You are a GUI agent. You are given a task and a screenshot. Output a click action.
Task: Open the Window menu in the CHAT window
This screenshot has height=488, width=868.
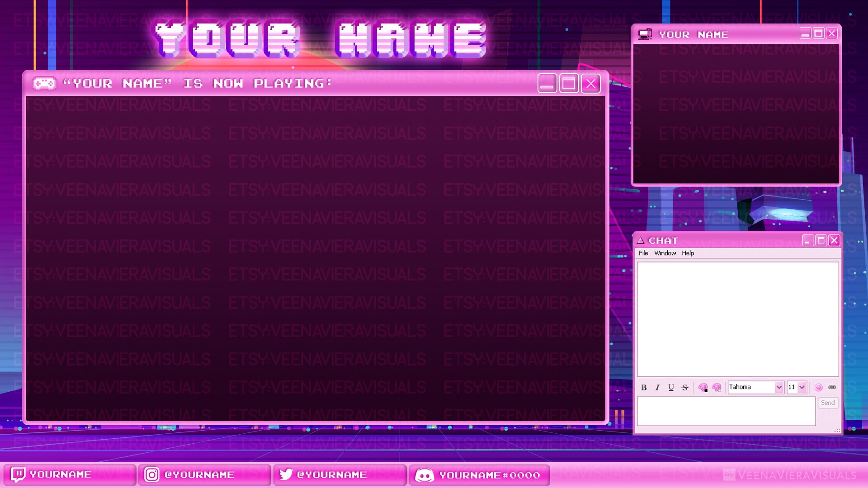pos(665,253)
